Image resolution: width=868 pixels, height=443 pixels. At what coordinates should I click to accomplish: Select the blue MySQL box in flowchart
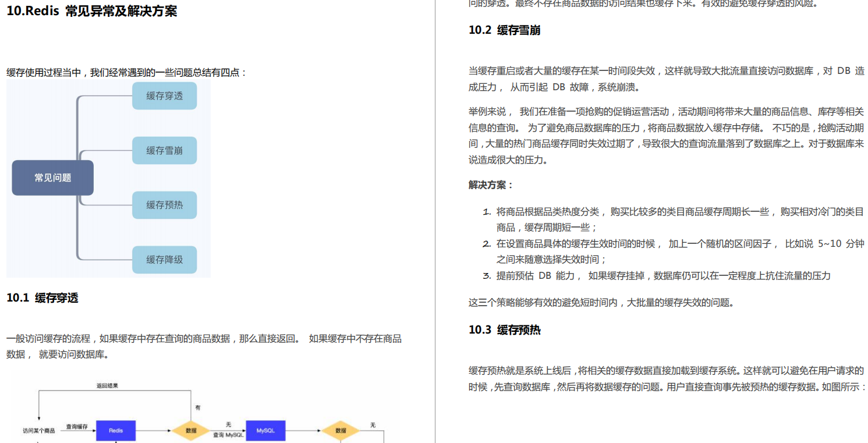tap(265, 430)
